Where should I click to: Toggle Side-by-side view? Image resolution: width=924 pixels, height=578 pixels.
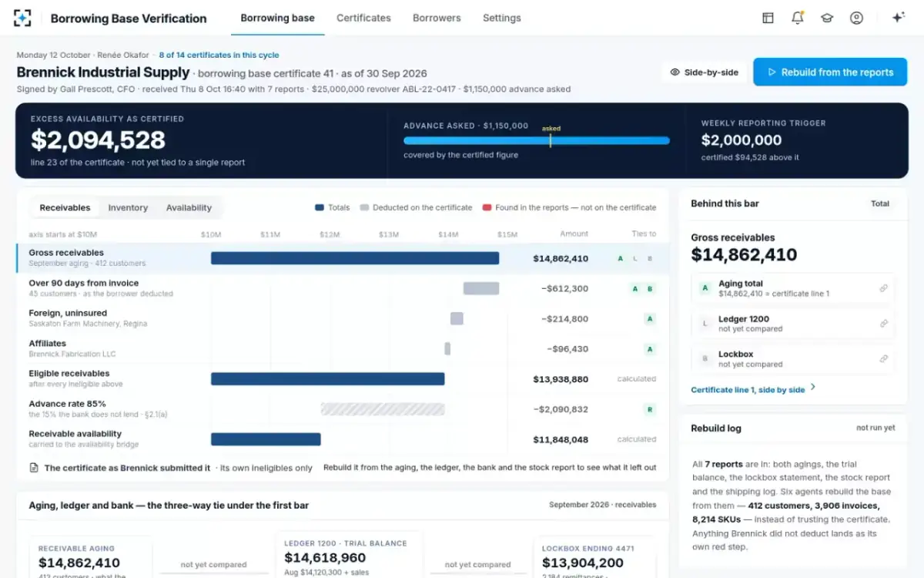705,72
